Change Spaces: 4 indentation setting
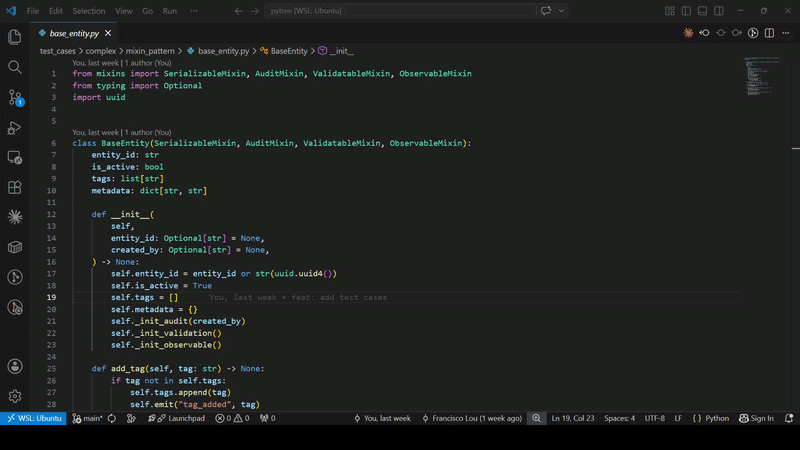Viewport: 800px width, 450px height. point(619,418)
